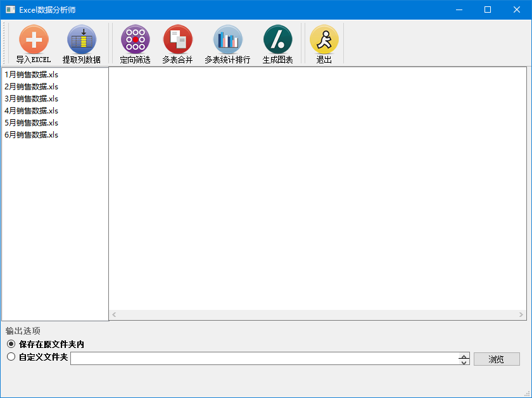Select the 定向筛选 filter tool

pos(135,44)
